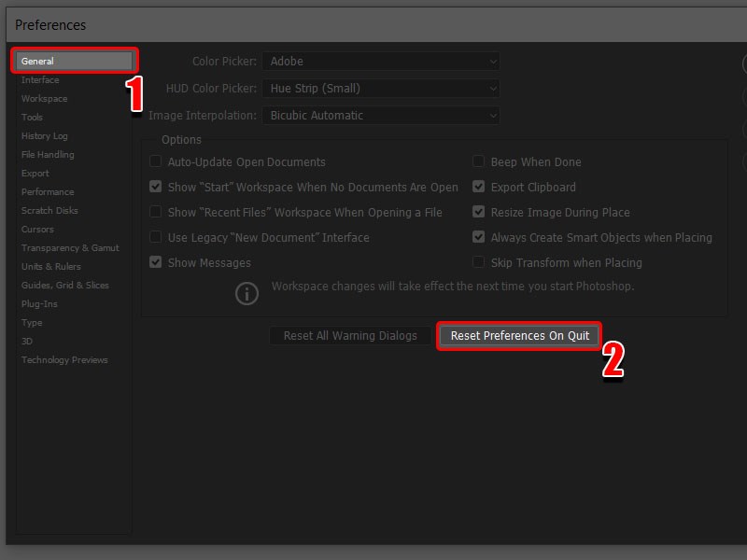Click Reset All Warning Dialogs
This screenshot has height=560, width=747.
pos(350,335)
